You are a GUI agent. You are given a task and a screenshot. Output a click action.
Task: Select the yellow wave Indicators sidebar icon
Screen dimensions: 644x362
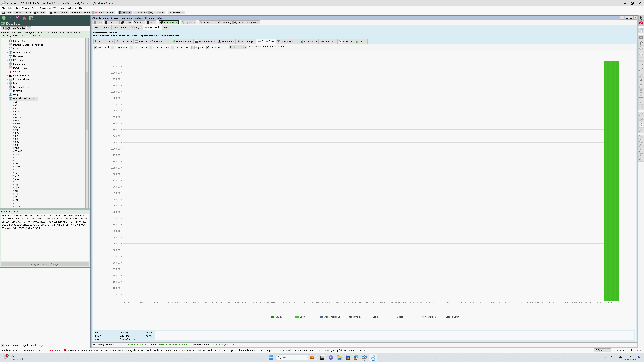[11, 18]
